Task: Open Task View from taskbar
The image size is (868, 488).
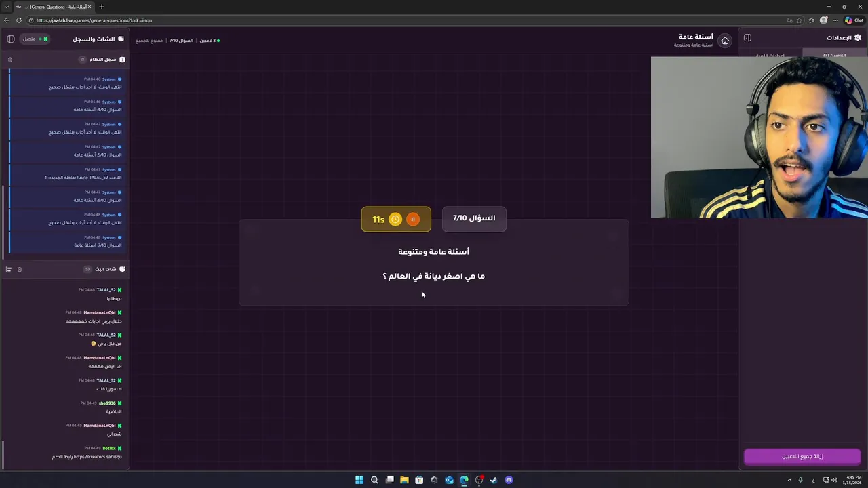Action: pyautogui.click(x=389, y=480)
